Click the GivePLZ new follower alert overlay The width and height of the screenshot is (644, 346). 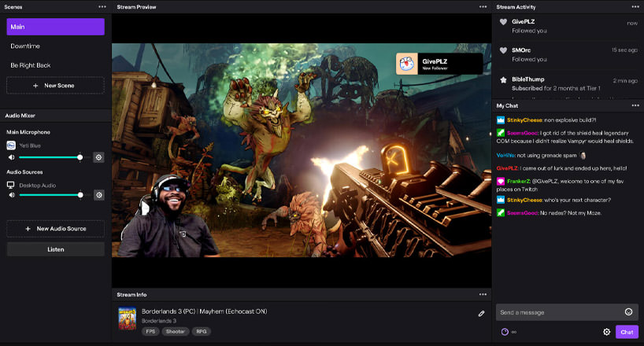[439, 64]
